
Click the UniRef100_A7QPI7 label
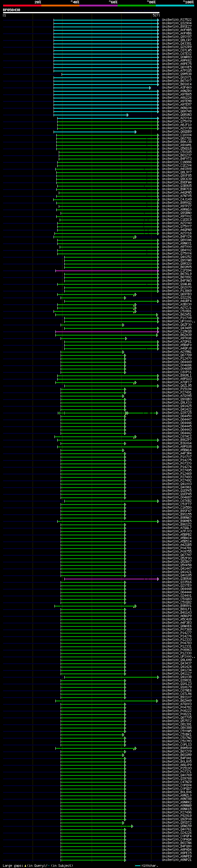(177, 382)
